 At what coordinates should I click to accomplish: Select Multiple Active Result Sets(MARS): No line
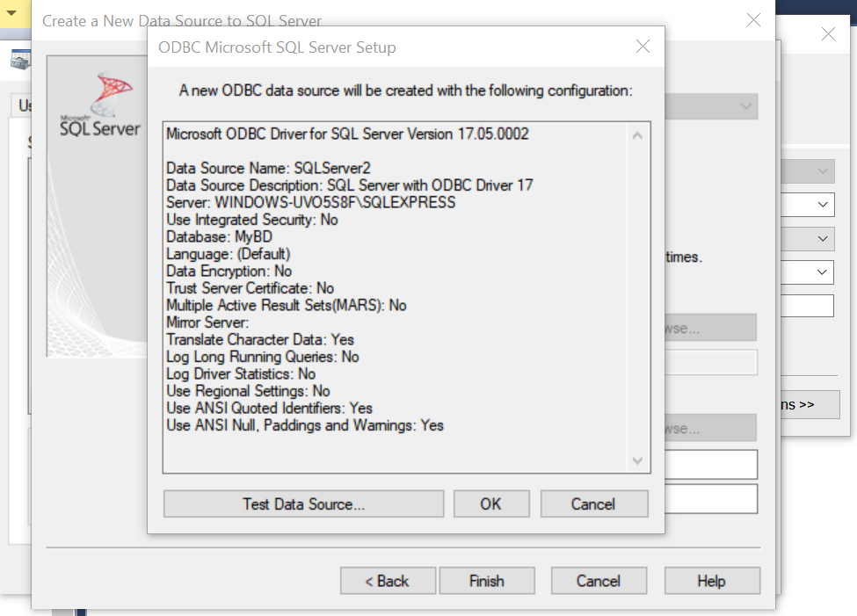(x=287, y=306)
